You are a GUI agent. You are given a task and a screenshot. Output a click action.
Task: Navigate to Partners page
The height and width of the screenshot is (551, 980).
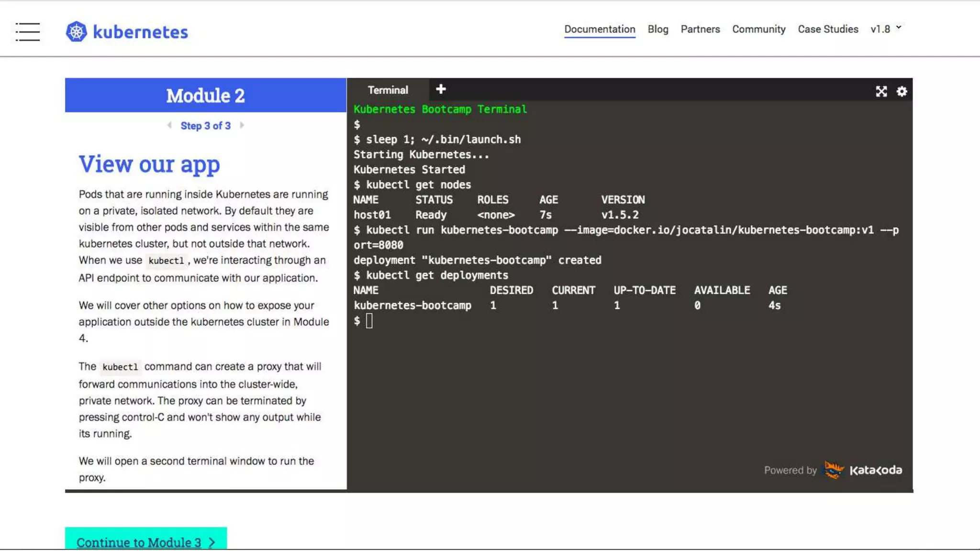[700, 29]
